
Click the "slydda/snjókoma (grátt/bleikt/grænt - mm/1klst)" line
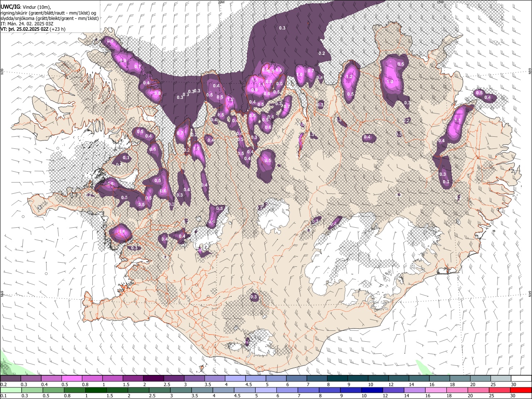[x=49, y=18]
